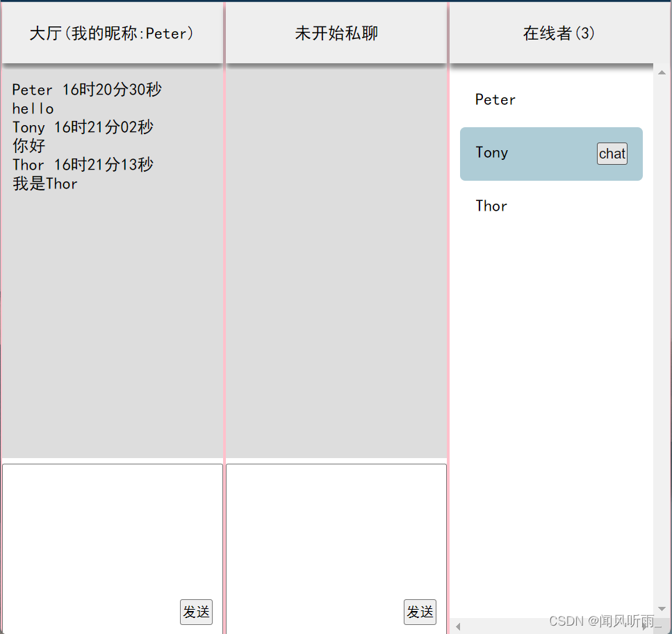Click the 'Thor 16时21分13秒' timestamp line
672x634 pixels.
83,165
